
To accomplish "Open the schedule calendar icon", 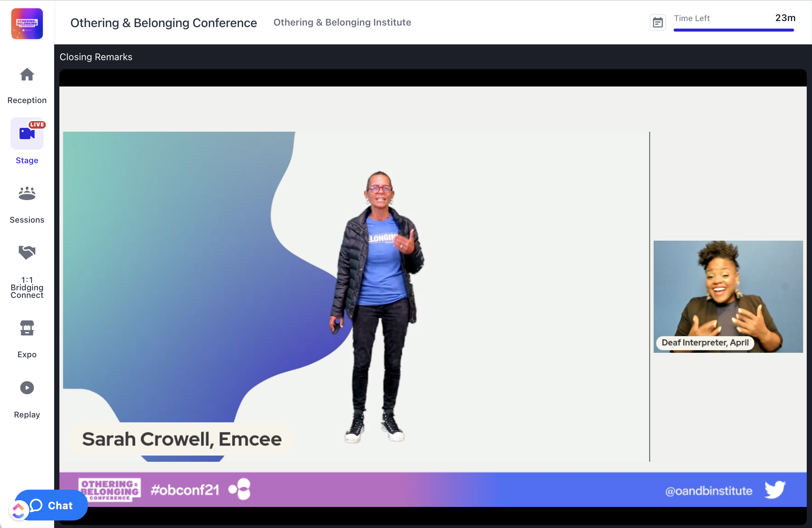I will pos(658,23).
